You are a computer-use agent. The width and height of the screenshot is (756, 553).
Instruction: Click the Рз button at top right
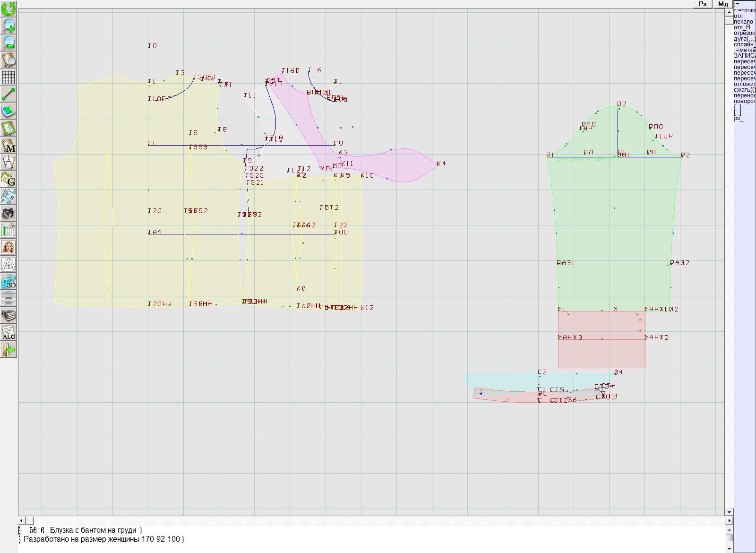[703, 4]
